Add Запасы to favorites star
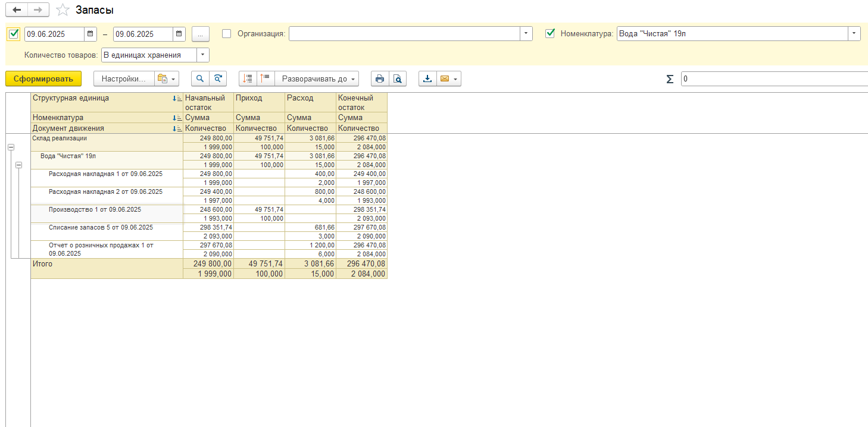The width and height of the screenshot is (868, 427). point(63,10)
